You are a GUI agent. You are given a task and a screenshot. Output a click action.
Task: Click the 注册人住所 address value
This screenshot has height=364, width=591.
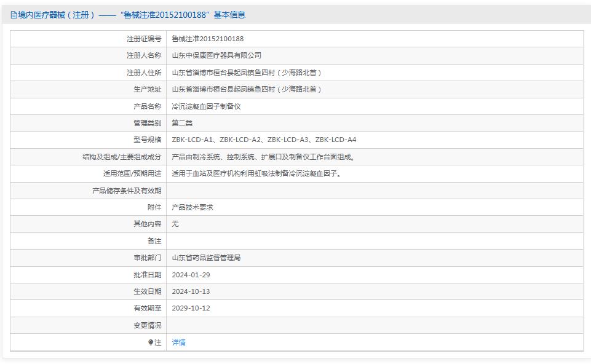click(x=247, y=73)
